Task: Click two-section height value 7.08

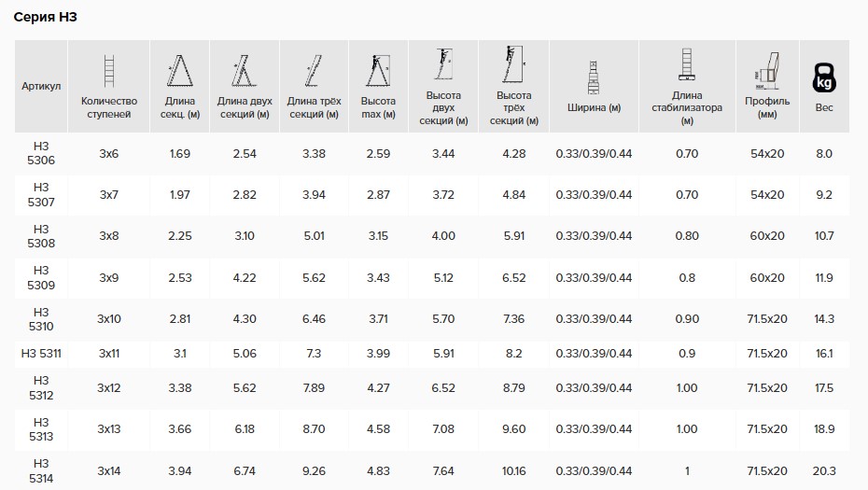Action: [x=443, y=429]
